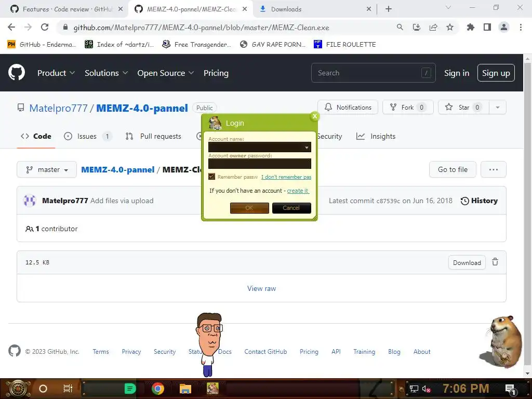Click the Download button for the file
Screen dimensions: 532x399
point(467,262)
